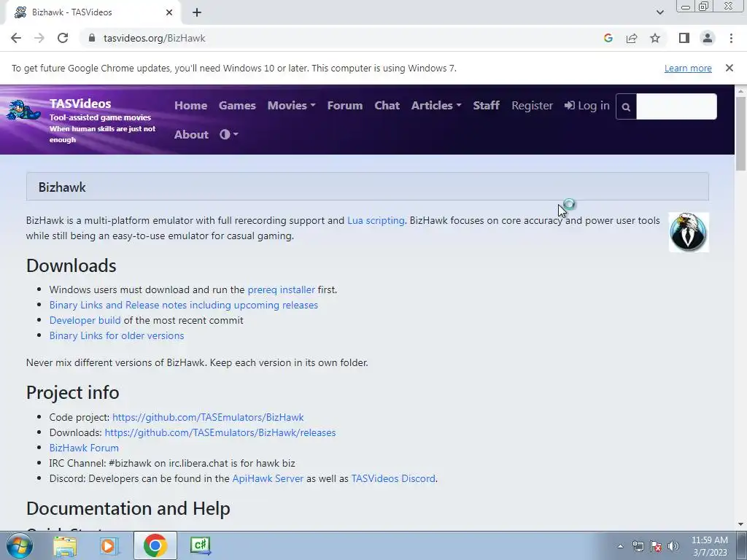Viewport: 747px width, 560px height.
Task: Open Chrome three-dot menu
Action: coord(731,38)
